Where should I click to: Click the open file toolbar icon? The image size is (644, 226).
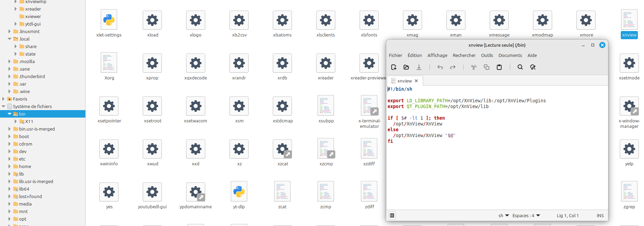406,67
